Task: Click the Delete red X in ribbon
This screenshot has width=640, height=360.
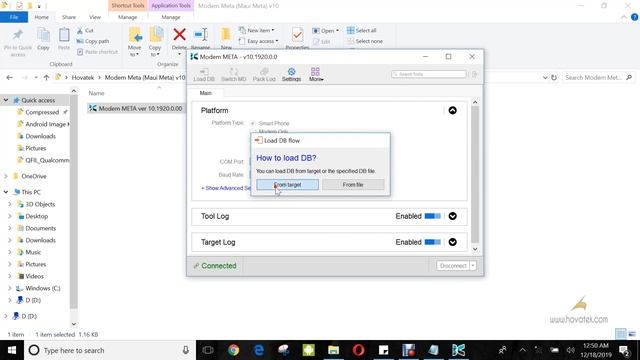Action: tap(179, 35)
